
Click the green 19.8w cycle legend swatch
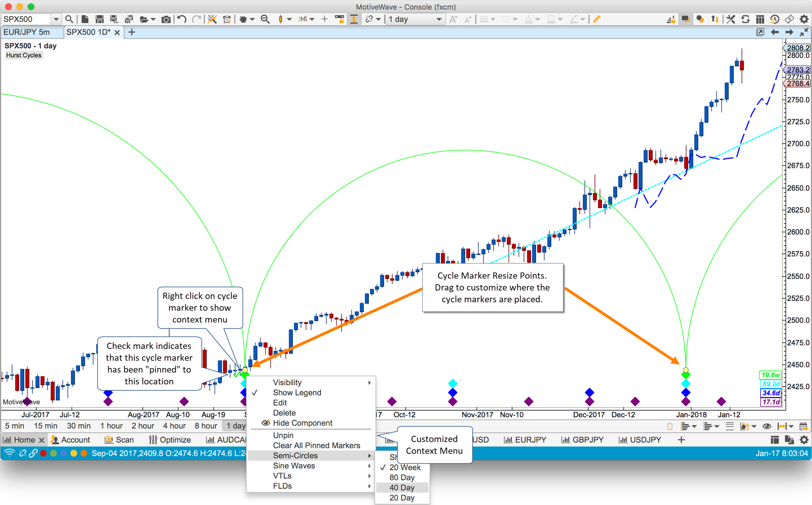pos(770,375)
